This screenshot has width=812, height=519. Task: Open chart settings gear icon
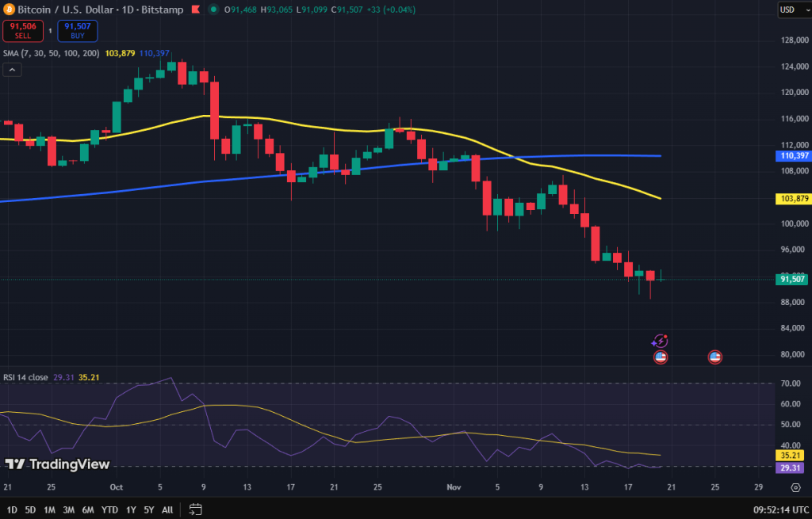(x=796, y=487)
